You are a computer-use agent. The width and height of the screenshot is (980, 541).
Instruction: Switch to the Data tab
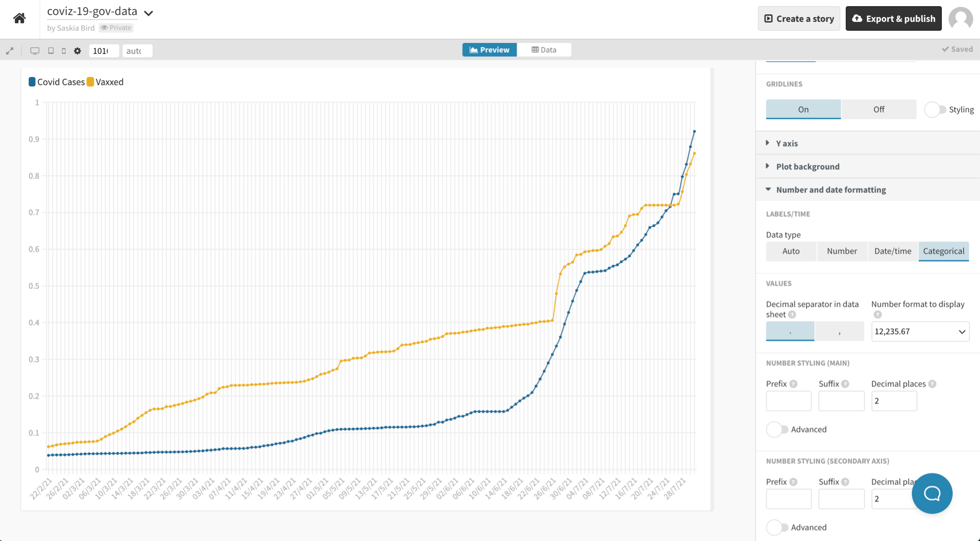[x=544, y=50]
